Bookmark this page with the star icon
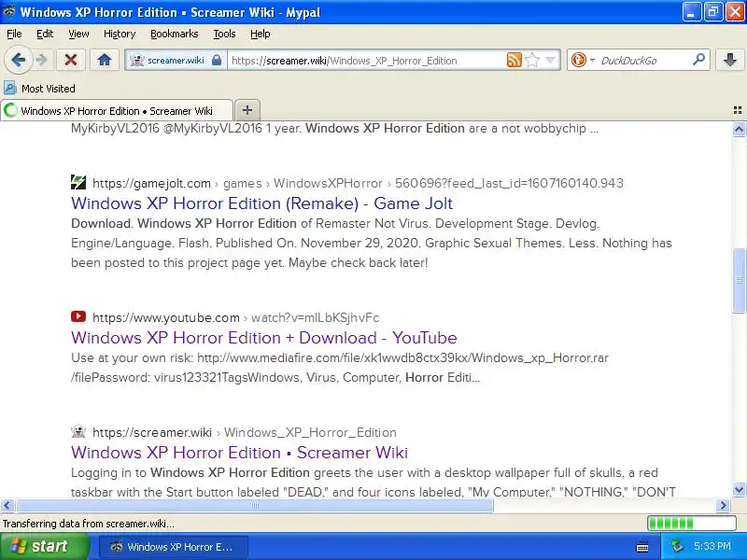 [x=532, y=60]
